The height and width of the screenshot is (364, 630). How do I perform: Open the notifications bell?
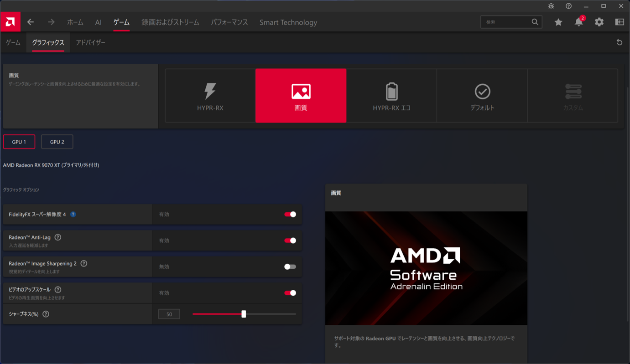click(578, 22)
